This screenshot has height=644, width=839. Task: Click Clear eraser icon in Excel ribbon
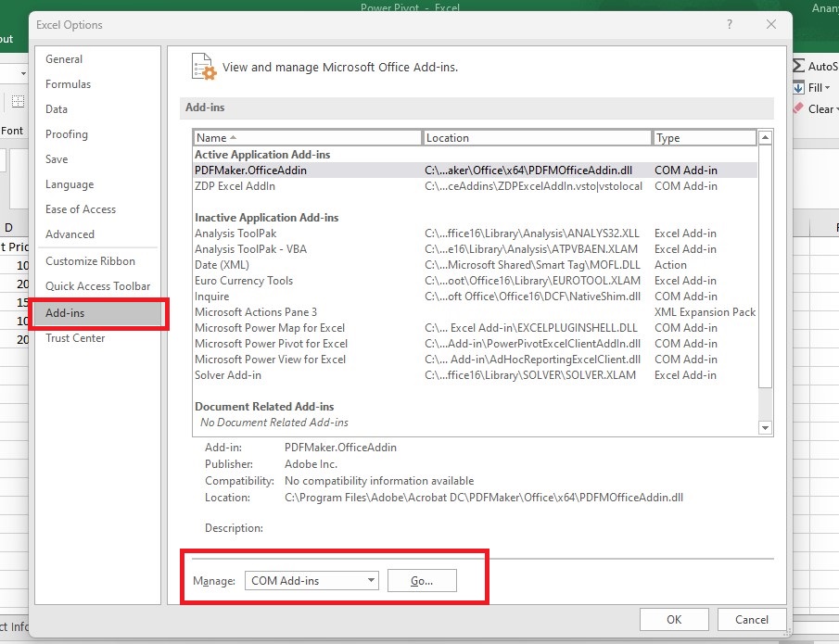[798, 108]
